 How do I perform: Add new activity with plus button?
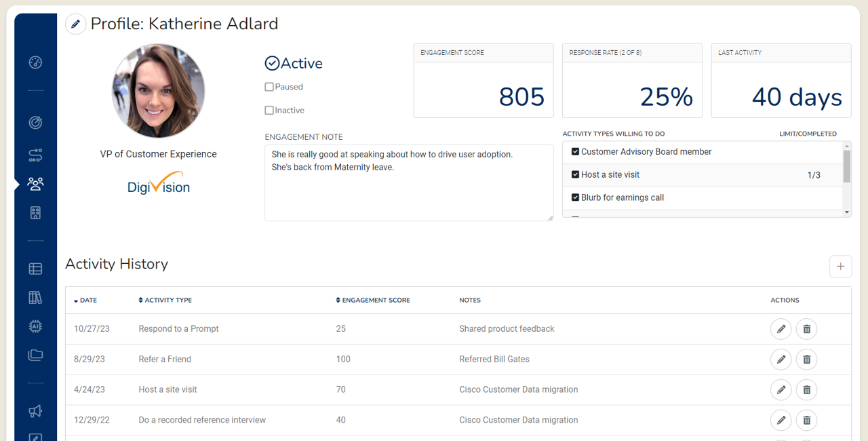(840, 267)
